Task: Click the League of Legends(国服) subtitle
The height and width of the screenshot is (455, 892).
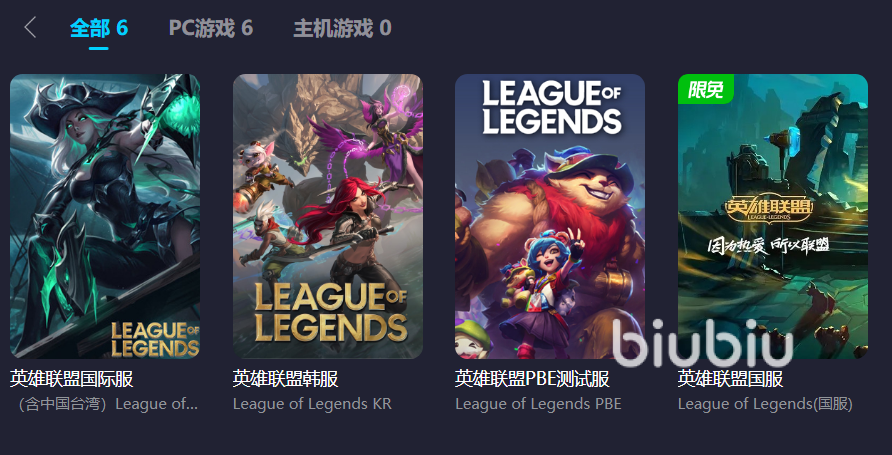Action: coord(765,404)
